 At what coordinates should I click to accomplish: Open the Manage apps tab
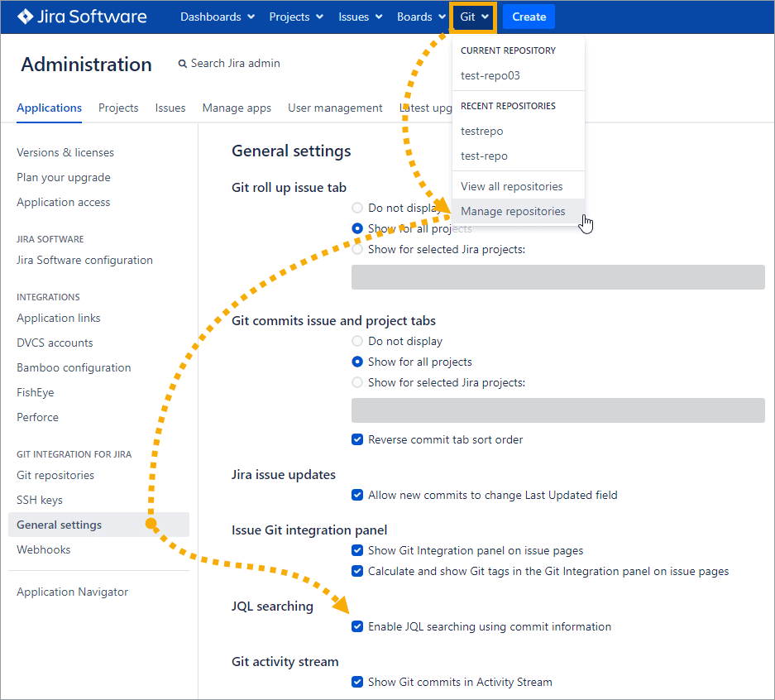pos(237,108)
